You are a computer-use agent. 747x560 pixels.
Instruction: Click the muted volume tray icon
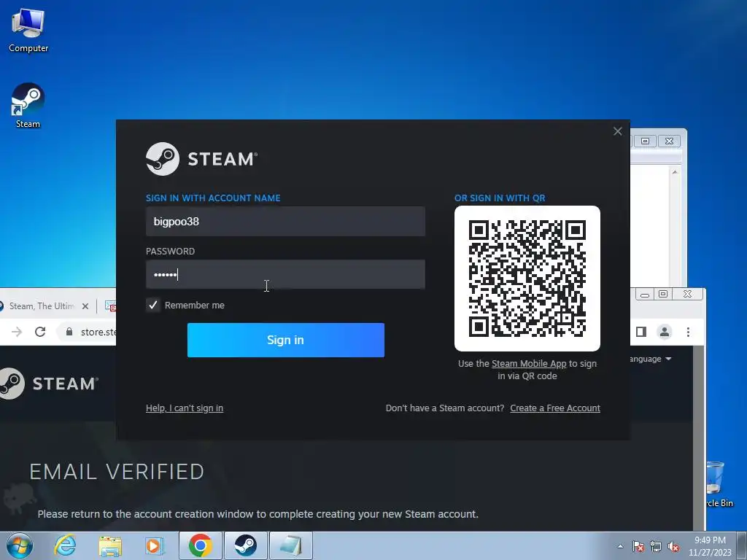tap(673, 546)
